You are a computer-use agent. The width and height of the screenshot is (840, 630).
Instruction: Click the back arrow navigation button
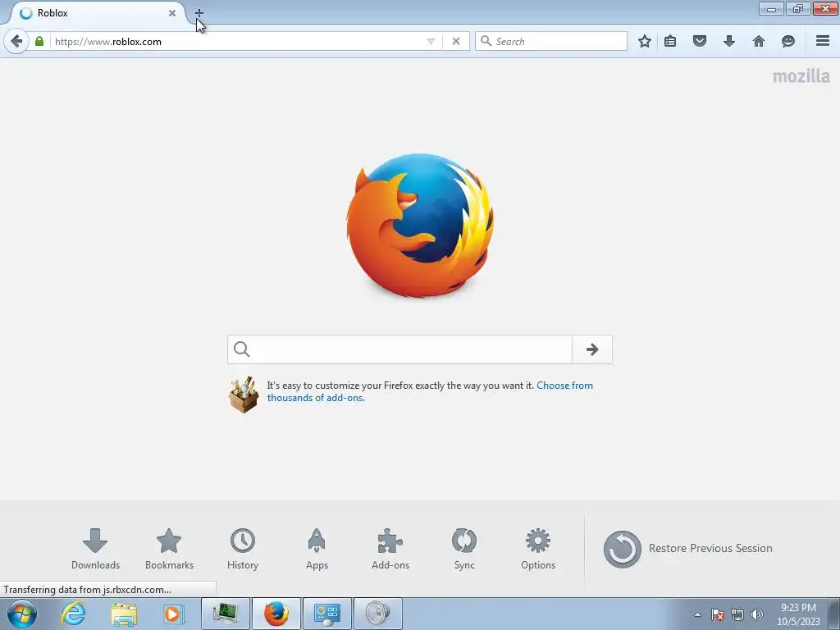click(16, 41)
